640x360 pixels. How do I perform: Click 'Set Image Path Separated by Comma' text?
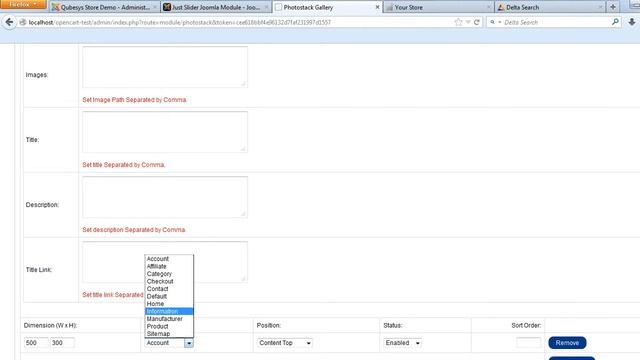click(134, 100)
